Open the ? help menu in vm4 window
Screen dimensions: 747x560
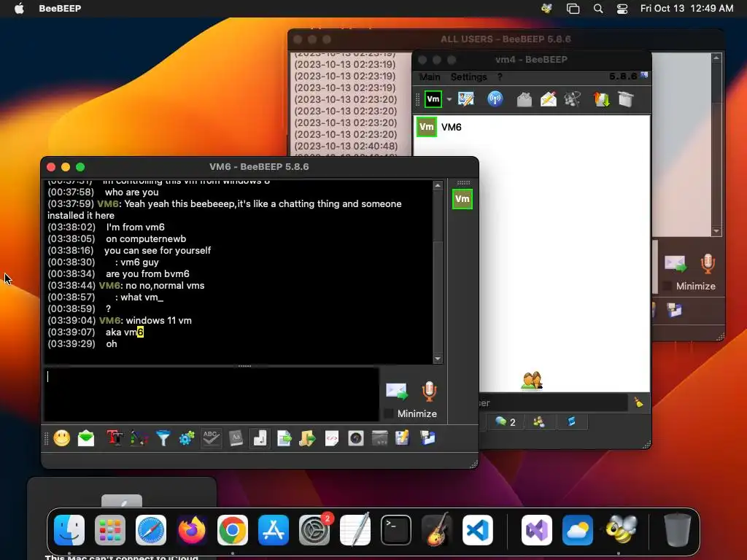(499, 77)
